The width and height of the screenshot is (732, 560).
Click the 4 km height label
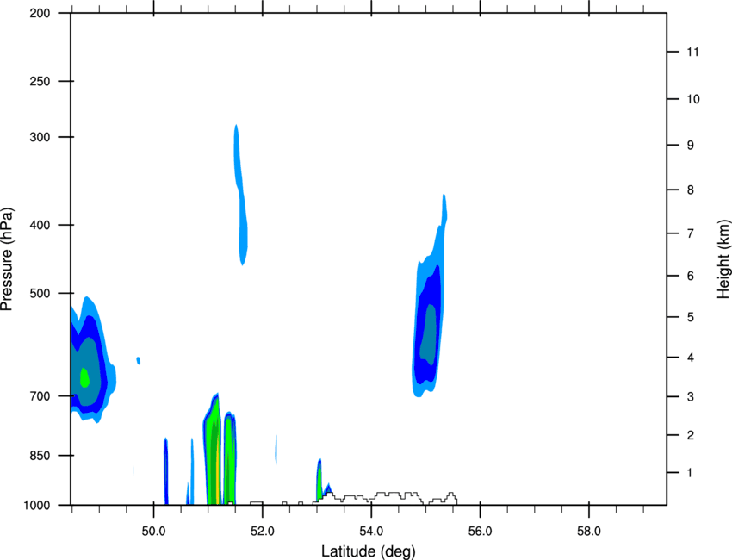pyautogui.click(x=691, y=358)
